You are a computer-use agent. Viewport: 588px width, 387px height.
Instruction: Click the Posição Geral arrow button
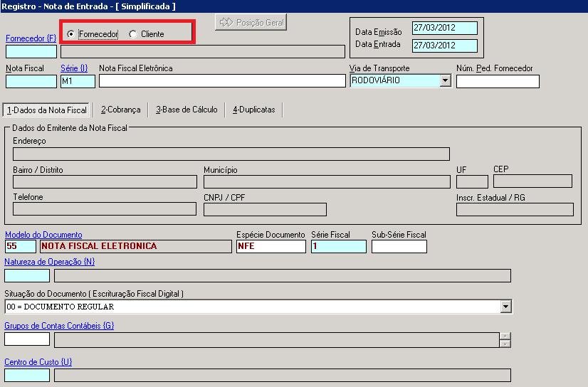pyautogui.click(x=251, y=23)
